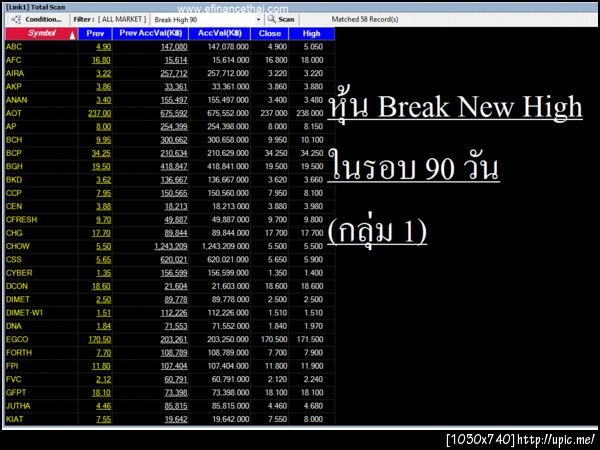Click the Scan magnifier icon
Viewport: 600px width, 450px height.
(271, 19)
